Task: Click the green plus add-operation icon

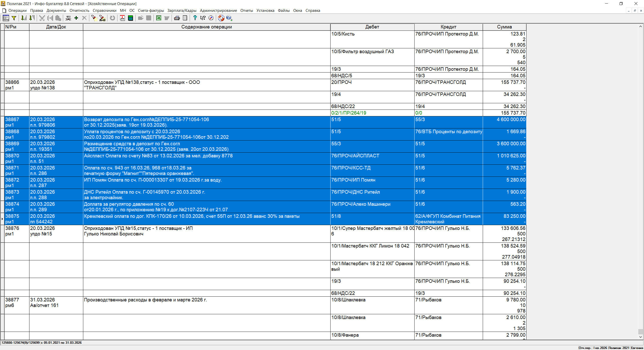Action: [76, 18]
